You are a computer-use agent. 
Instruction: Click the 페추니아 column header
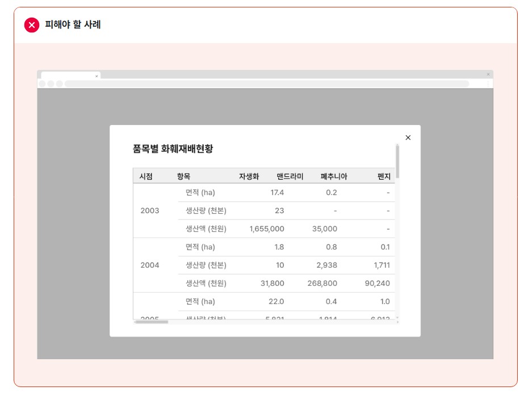(x=334, y=176)
